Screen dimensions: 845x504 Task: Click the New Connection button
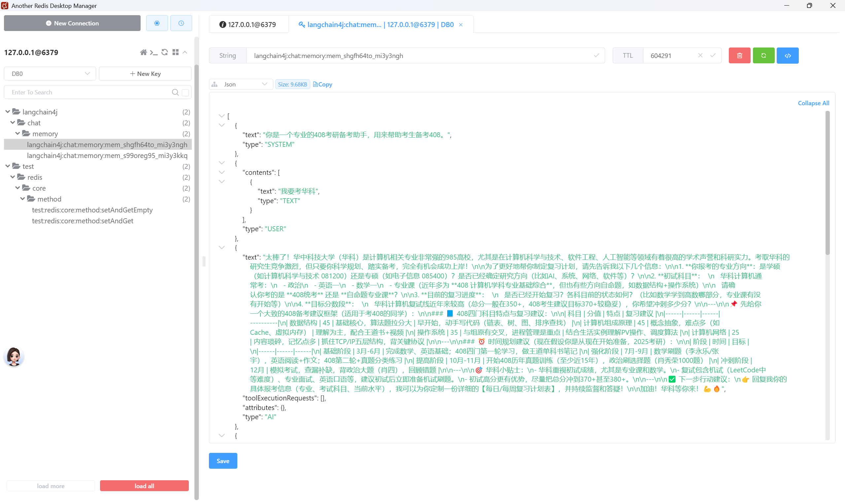click(72, 23)
